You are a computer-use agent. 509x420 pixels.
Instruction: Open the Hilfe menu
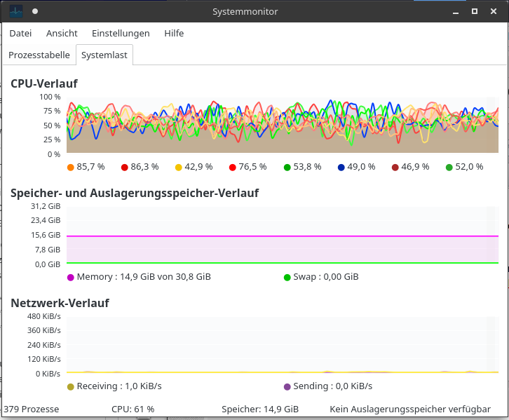coord(174,33)
